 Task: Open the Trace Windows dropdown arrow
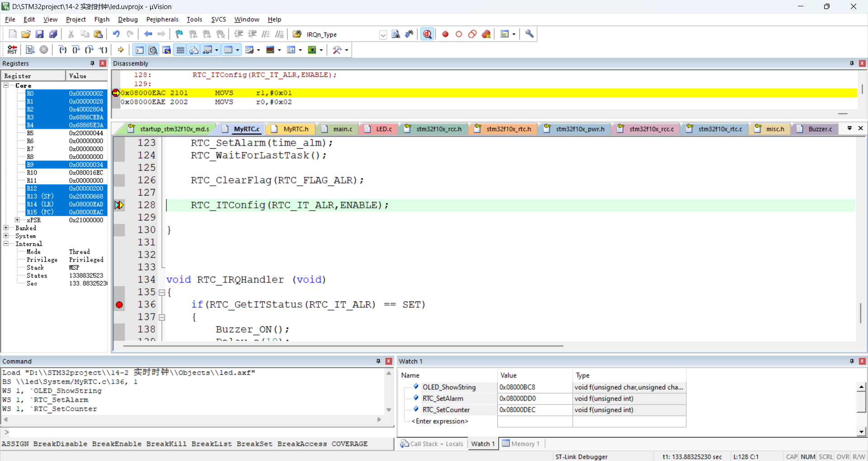[x=300, y=50]
